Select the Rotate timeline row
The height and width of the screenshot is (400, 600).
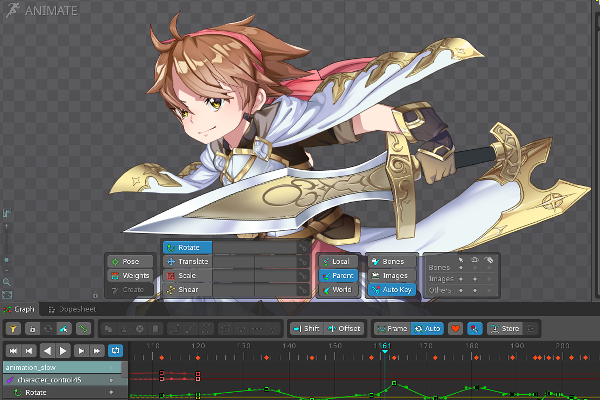click(x=62, y=393)
